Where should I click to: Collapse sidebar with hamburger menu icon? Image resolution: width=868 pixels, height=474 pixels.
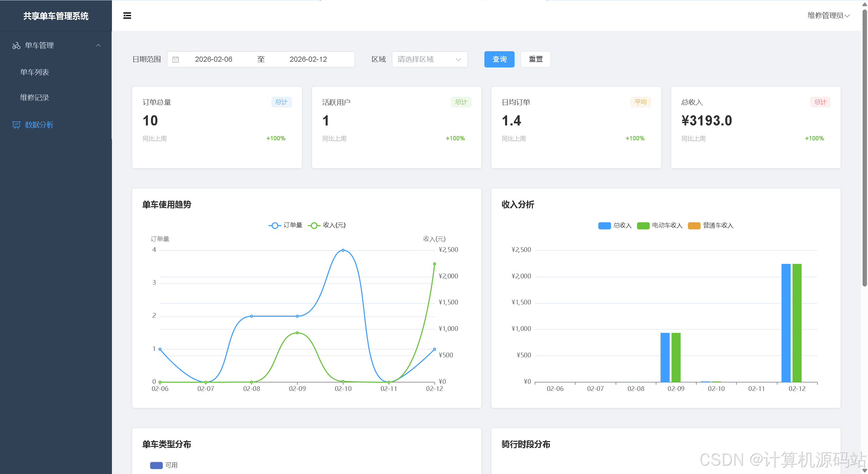pyautogui.click(x=127, y=16)
